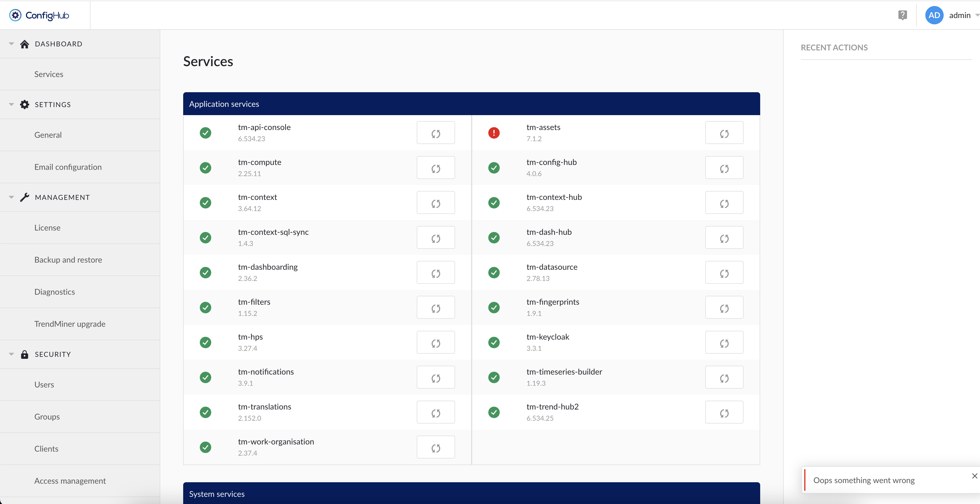Open Groups page
Image resolution: width=980 pixels, height=504 pixels.
[80, 417]
